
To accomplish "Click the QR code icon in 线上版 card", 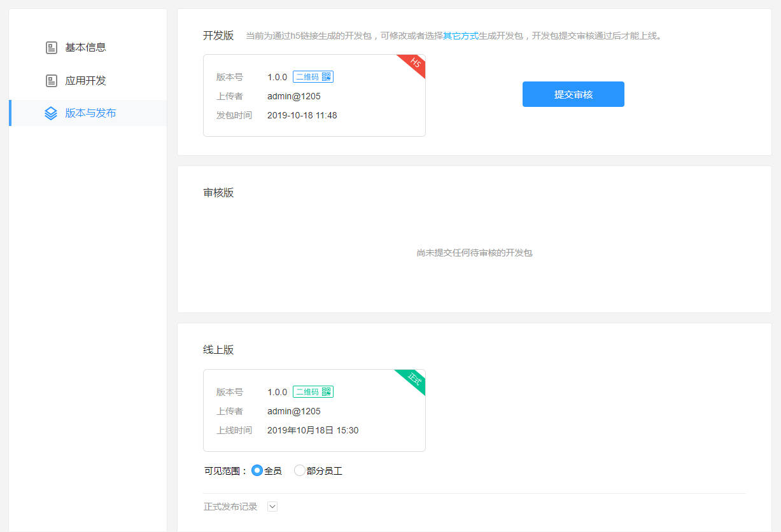I will 327,392.
